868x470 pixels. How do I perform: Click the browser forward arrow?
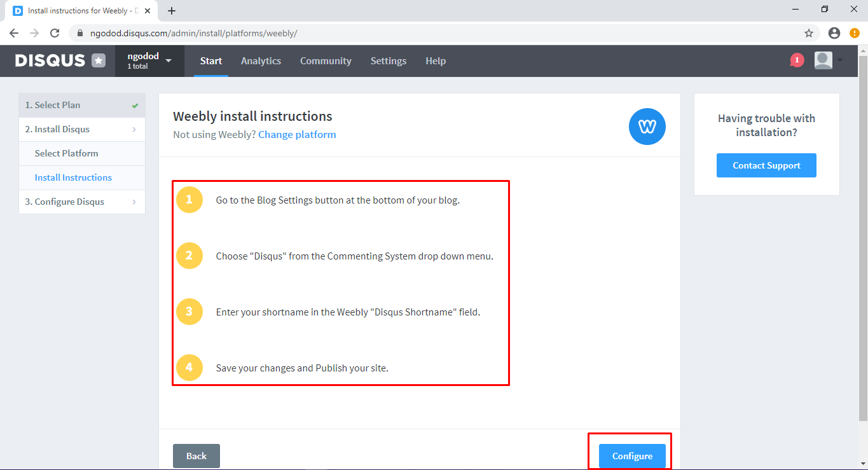34,33
